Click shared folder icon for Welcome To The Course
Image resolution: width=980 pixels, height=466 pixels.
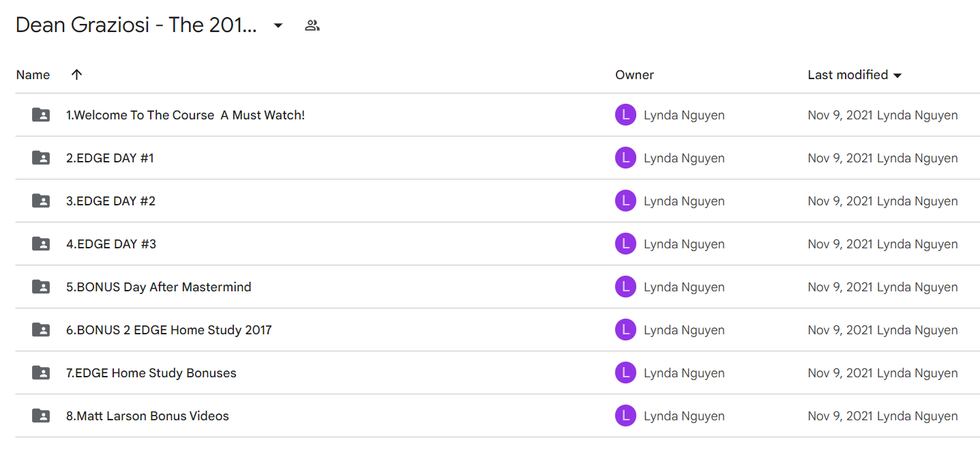point(41,115)
